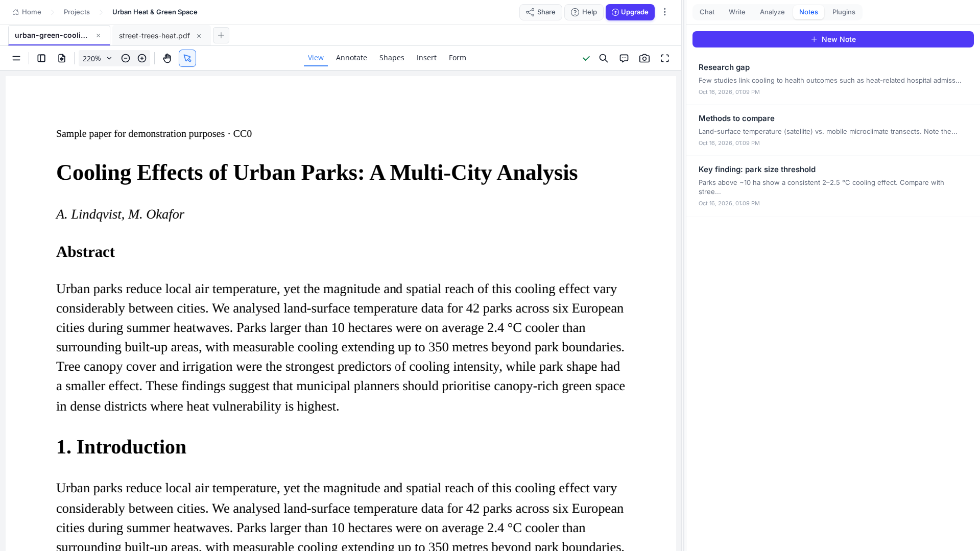Open Key finding: park size threshold note
Viewport: 980px width, 551px height.
[833, 186]
